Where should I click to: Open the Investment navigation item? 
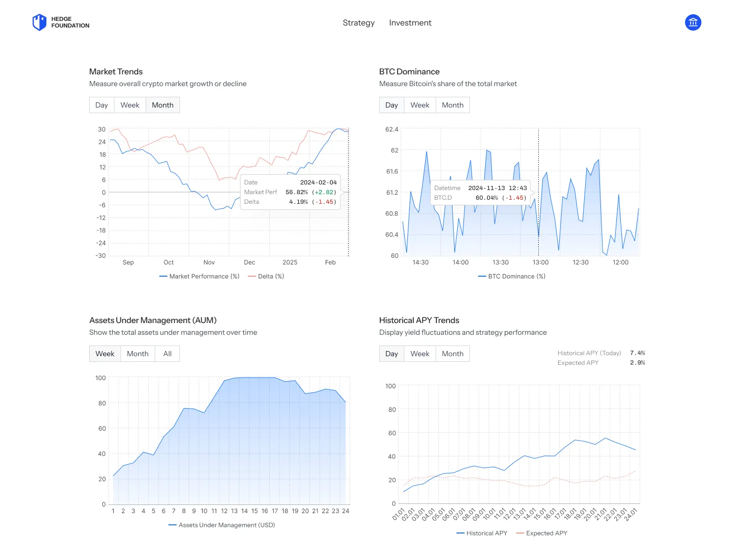[x=410, y=22]
